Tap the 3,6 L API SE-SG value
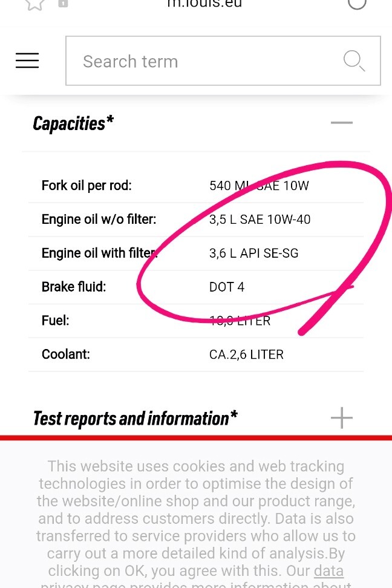 click(253, 253)
